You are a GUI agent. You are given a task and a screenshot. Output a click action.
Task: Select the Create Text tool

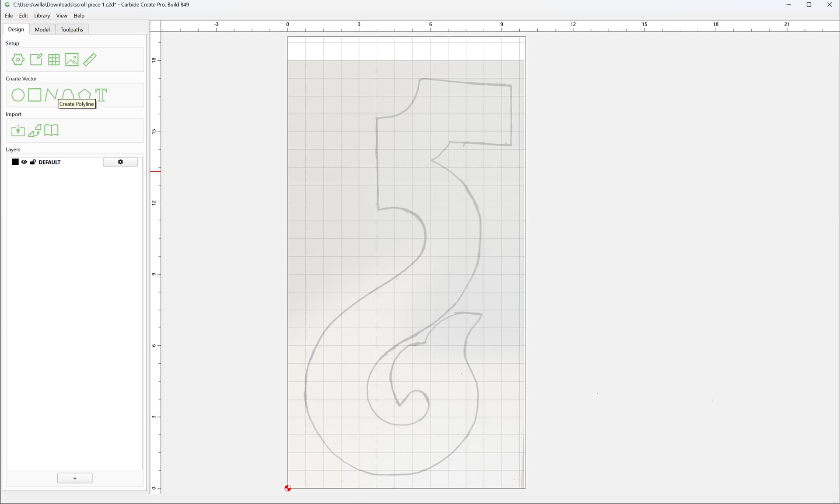coord(101,95)
